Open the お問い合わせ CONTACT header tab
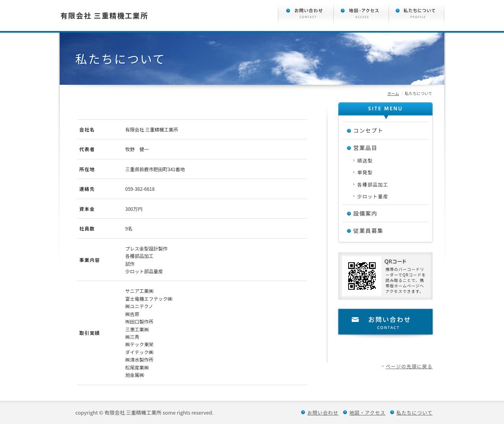 point(306,14)
